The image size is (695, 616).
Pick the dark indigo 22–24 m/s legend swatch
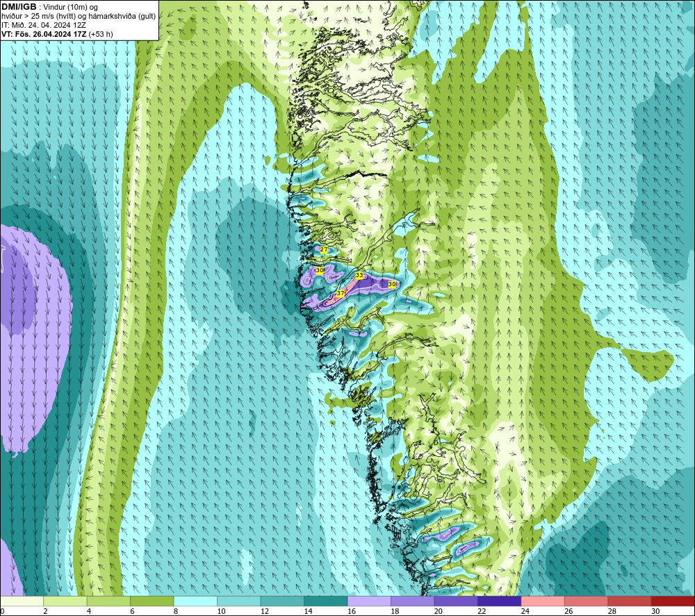pyautogui.click(x=500, y=601)
